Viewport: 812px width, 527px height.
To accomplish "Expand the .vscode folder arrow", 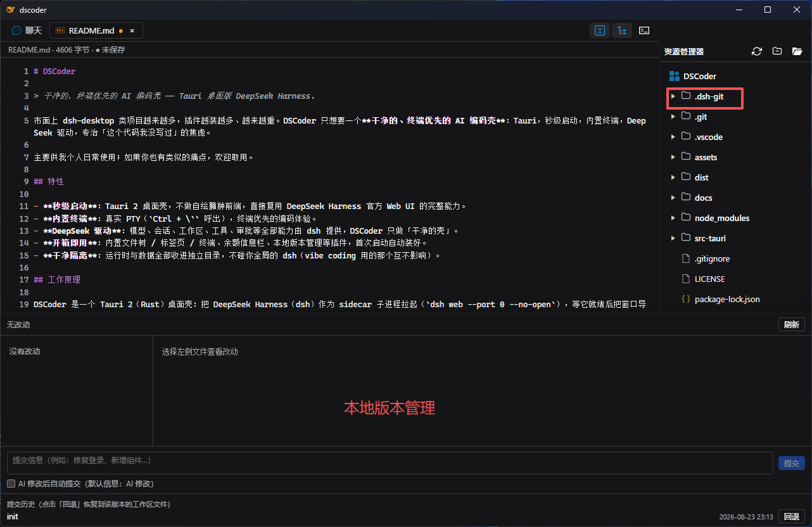I will click(673, 137).
